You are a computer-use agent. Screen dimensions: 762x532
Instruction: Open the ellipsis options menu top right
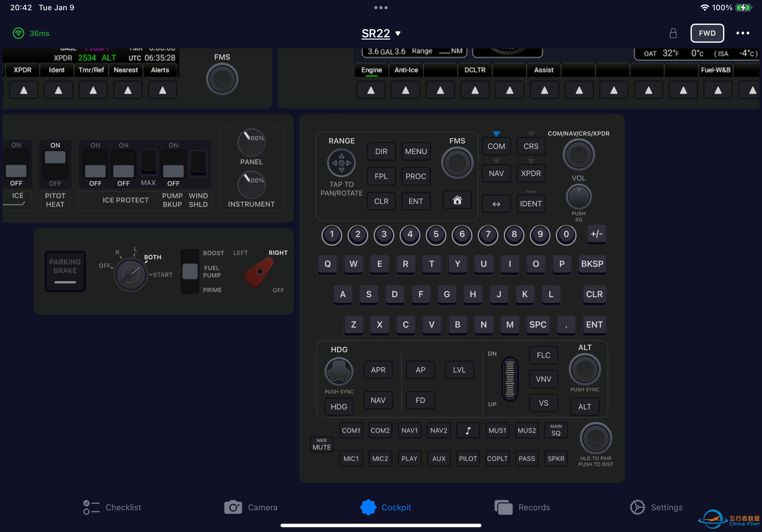[743, 33]
